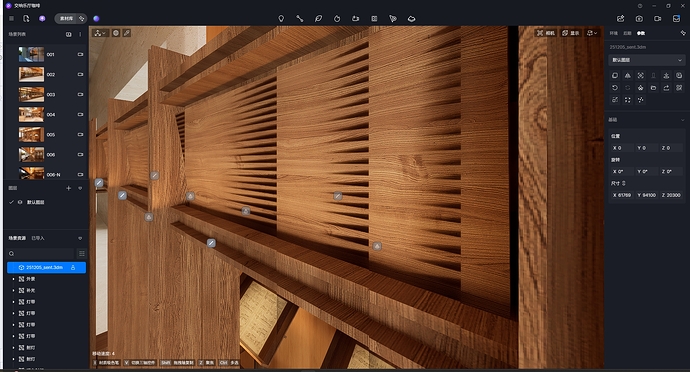The height and width of the screenshot is (372, 690).
Task: Click the replace arrow icon in tools grid
Action: pyautogui.click(x=666, y=88)
